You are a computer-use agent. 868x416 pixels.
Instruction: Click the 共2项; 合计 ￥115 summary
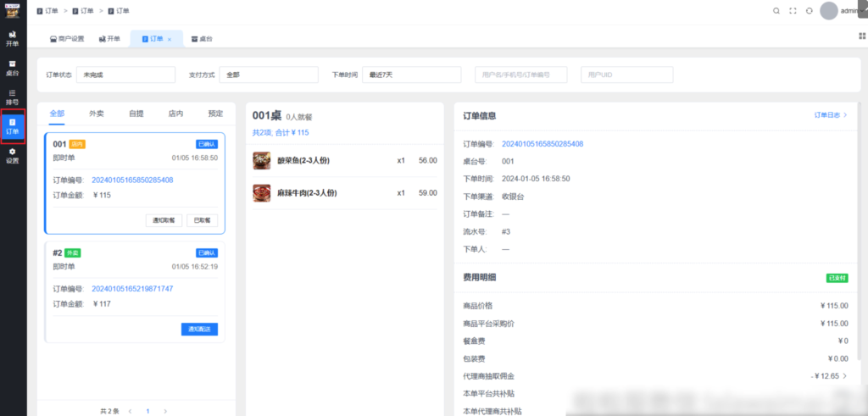coord(280,133)
